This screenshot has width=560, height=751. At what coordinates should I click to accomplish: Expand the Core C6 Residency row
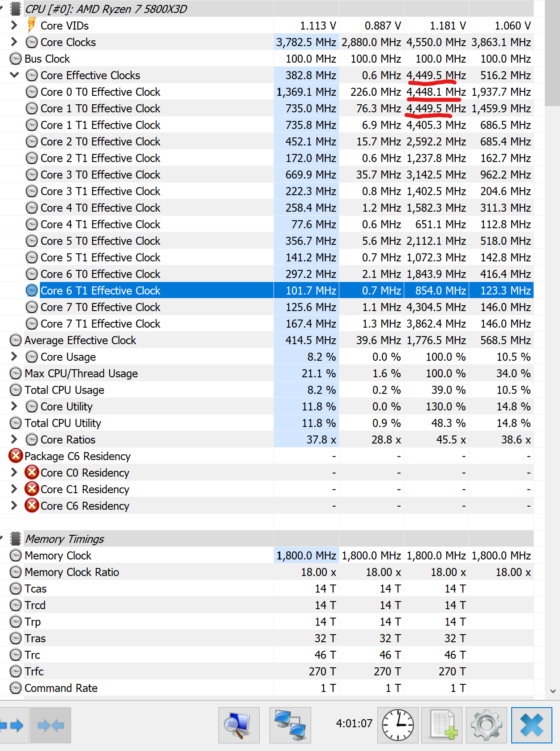[x=14, y=506]
